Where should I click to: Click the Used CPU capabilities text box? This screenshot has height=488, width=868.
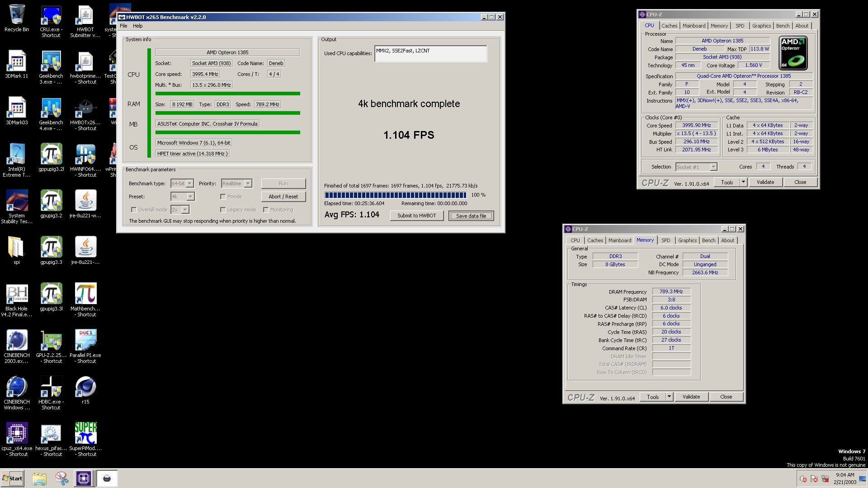pos(431,54)
